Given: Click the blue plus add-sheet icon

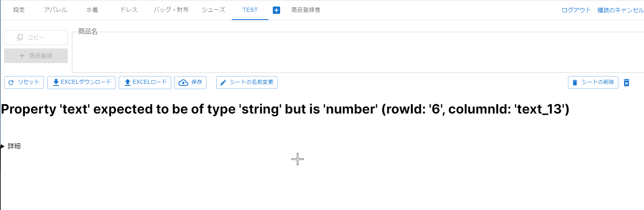Looking at the screenshot, I should pos(276,10).
